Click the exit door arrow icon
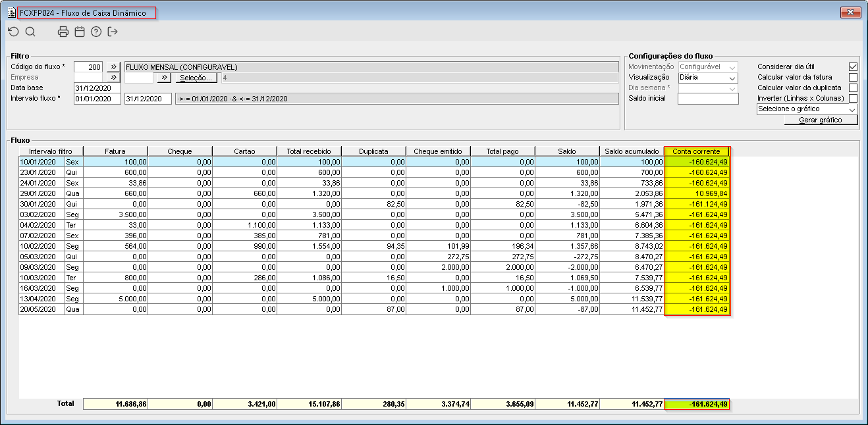868x425 pixels. [113, 32]
